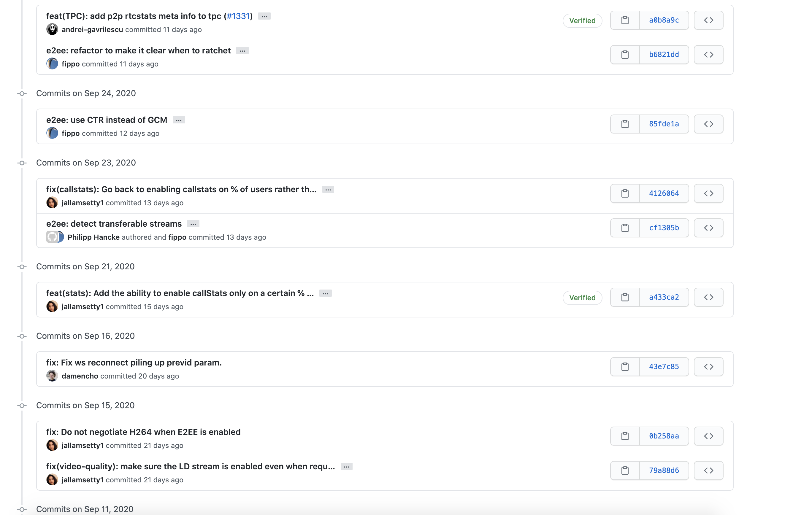Browse repository at commit 85fde1a
This screenshot has width=812, height=515.
pyautogui.click(x=708, y=124)
